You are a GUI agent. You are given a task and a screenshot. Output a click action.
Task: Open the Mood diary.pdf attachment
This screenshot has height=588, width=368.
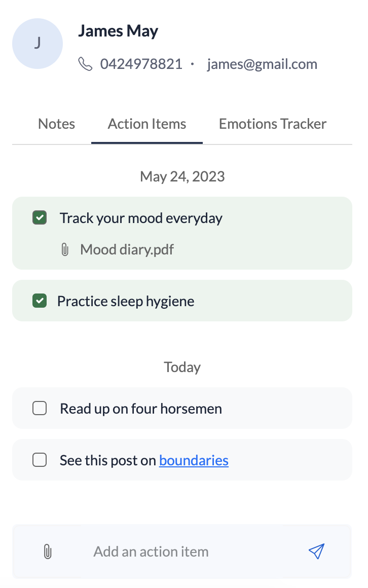click(x=127, y=249)
